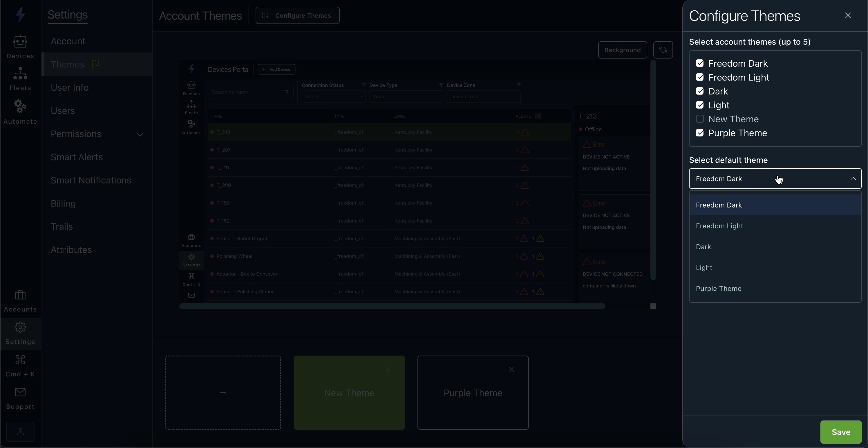Collapse the default theme dropdown
Screen dimensions: 868x448
click(853, 179)
